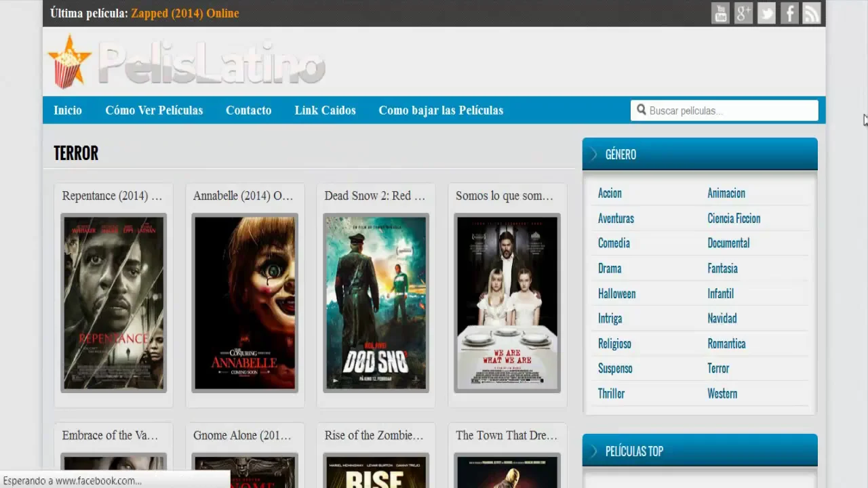This screenshot has height=488, width=868.
Task: Open Somos lo que somos title link
Action: (x=505, y=195)
